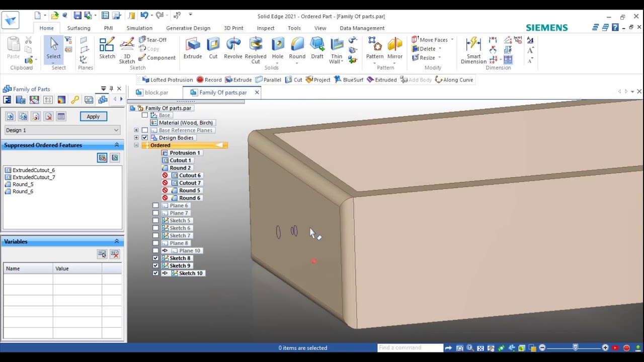Expand the Base Reference Planes node
The image size is (644, 362).
(136, 130)
